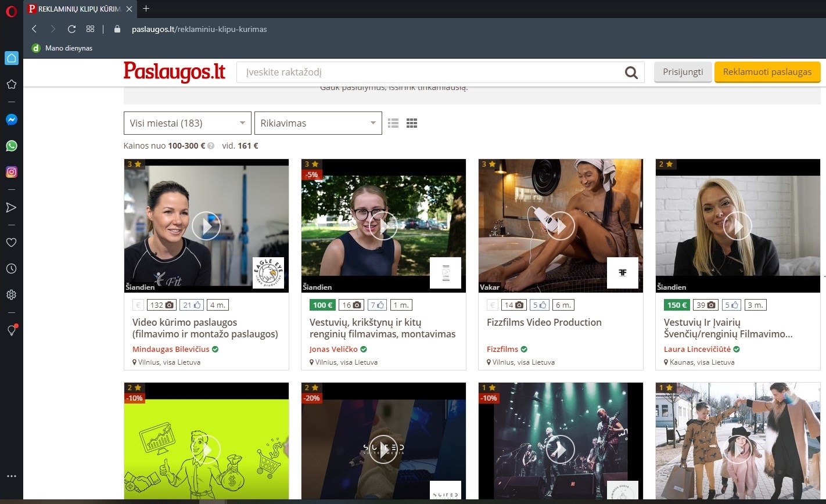Open Instagram sidebar panel
Image resolution: width=826 pixels, height=504 pixels.
(x=11, y=172)
